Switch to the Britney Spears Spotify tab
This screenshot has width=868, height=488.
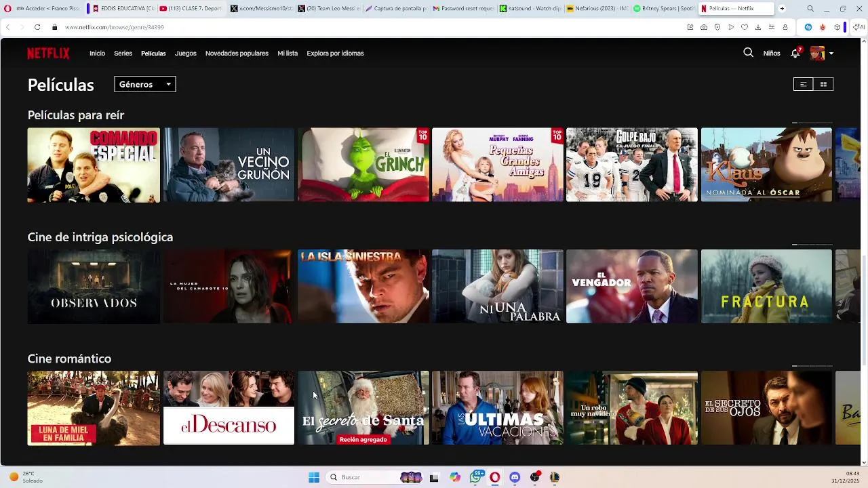click(664, 9)
